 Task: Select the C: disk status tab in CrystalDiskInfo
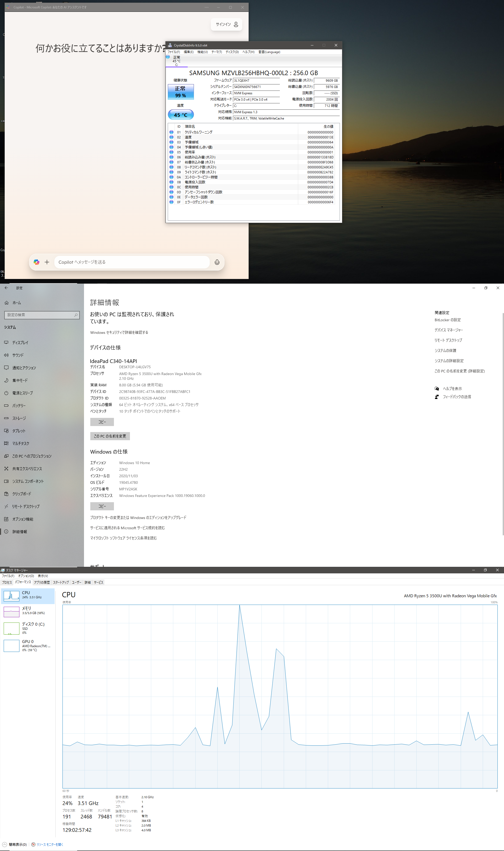point(176,60)
